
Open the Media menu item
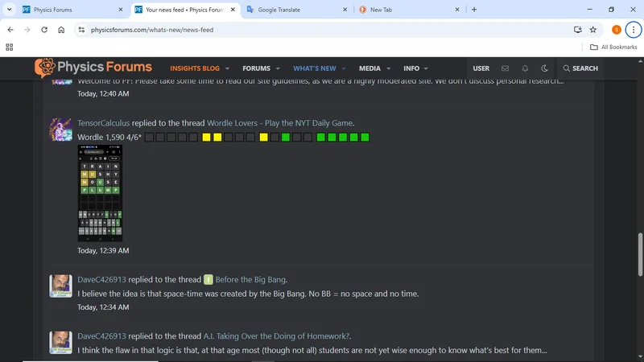click(369, 68)
